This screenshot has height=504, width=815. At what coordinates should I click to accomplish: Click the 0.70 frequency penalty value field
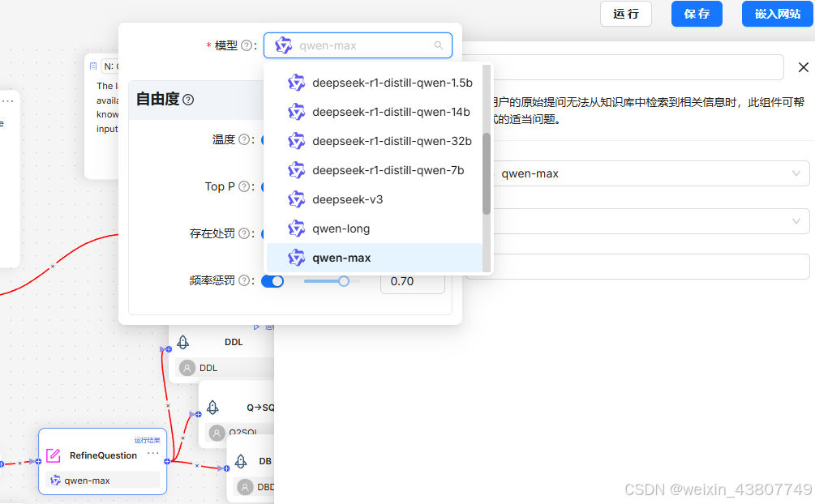tap(413, 281)
